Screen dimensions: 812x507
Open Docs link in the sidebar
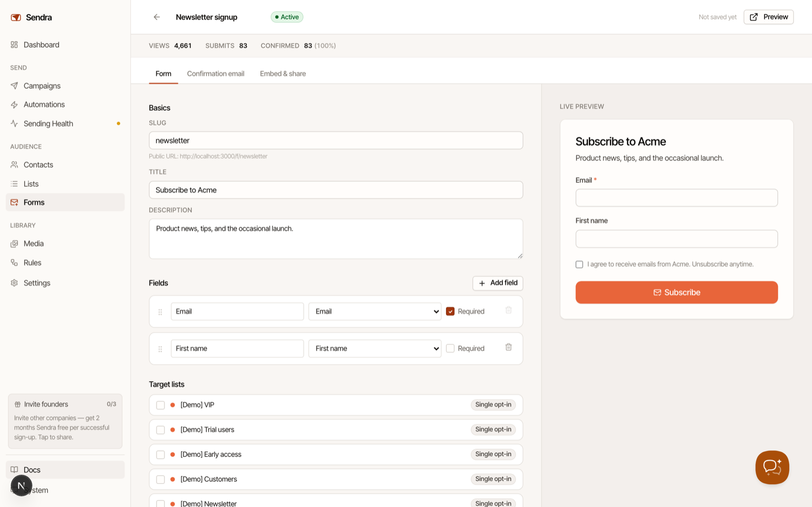(65, 470)
